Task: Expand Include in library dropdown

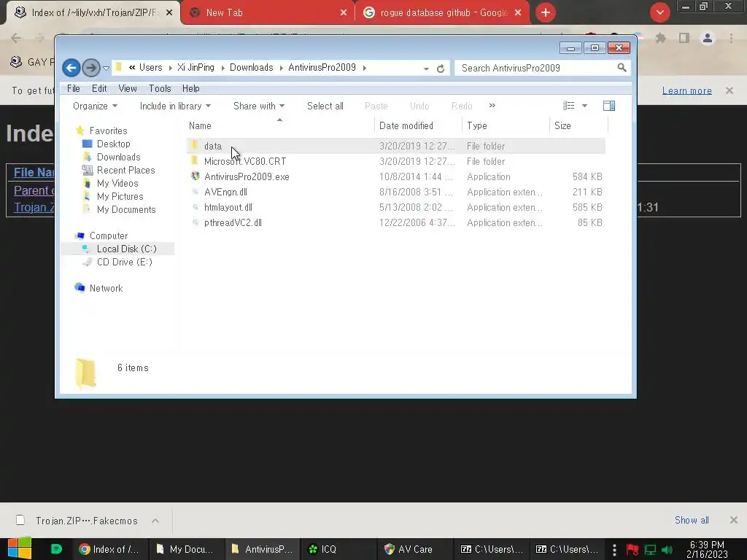Action: [175, 106]
